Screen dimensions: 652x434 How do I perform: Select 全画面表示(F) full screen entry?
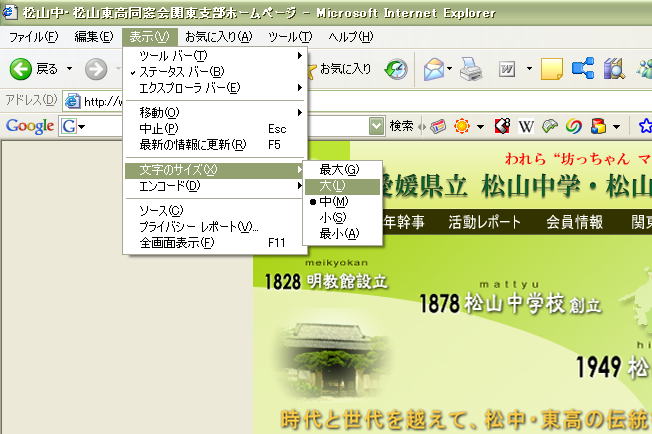coord(215,243)
